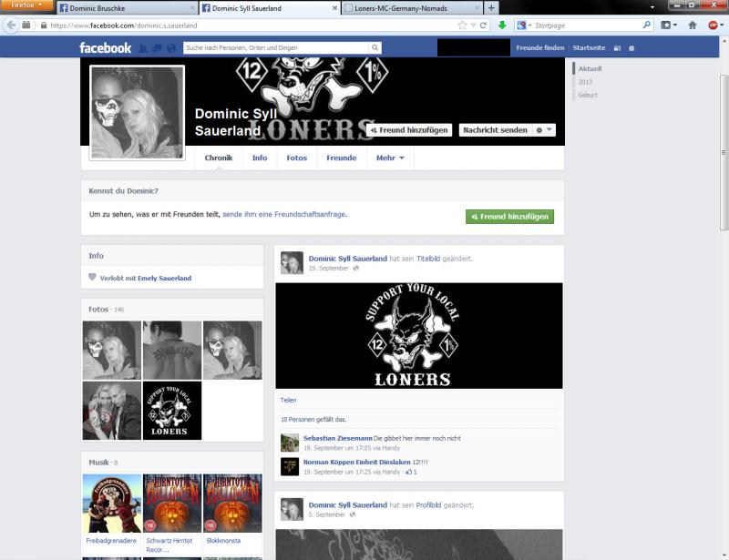Click green Freund hinzufügen button
The height and width of the screenshot is (560, 729).
point(509,217)
